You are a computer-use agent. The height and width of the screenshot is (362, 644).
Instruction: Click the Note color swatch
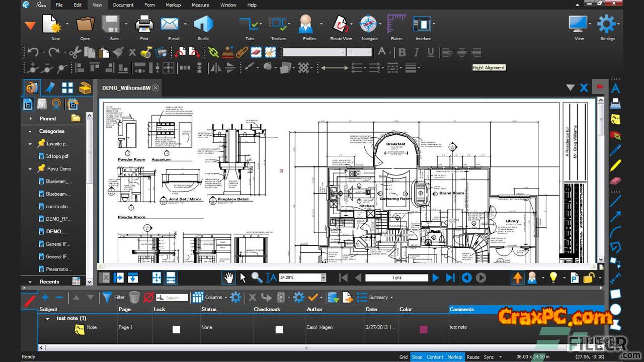point(423,329)
